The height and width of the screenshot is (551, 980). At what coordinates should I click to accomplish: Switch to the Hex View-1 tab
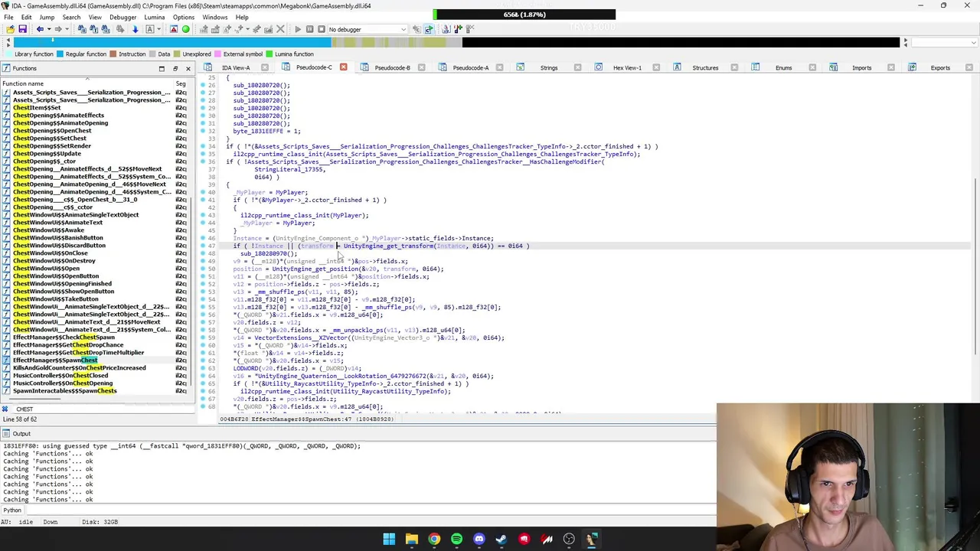627,67
